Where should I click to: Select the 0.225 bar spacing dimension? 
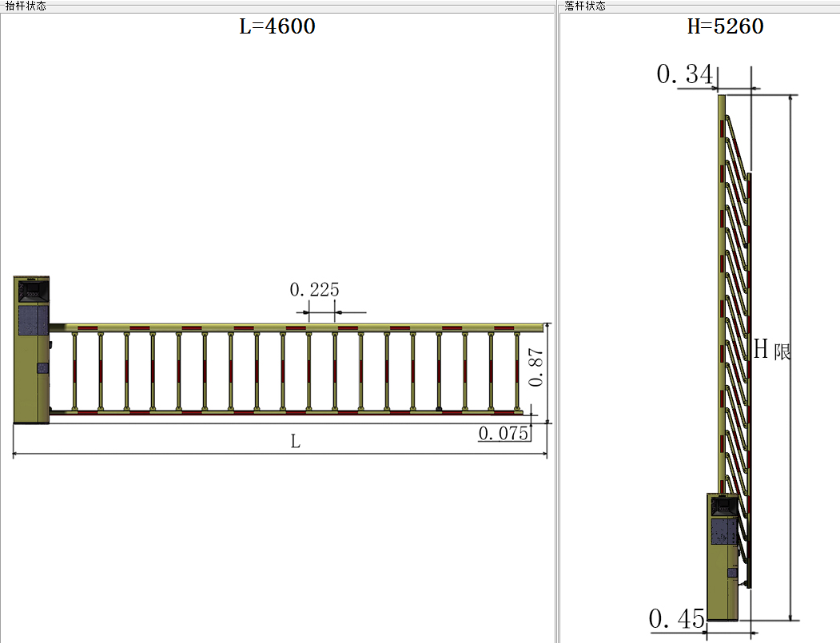click(x=314, y=290)
